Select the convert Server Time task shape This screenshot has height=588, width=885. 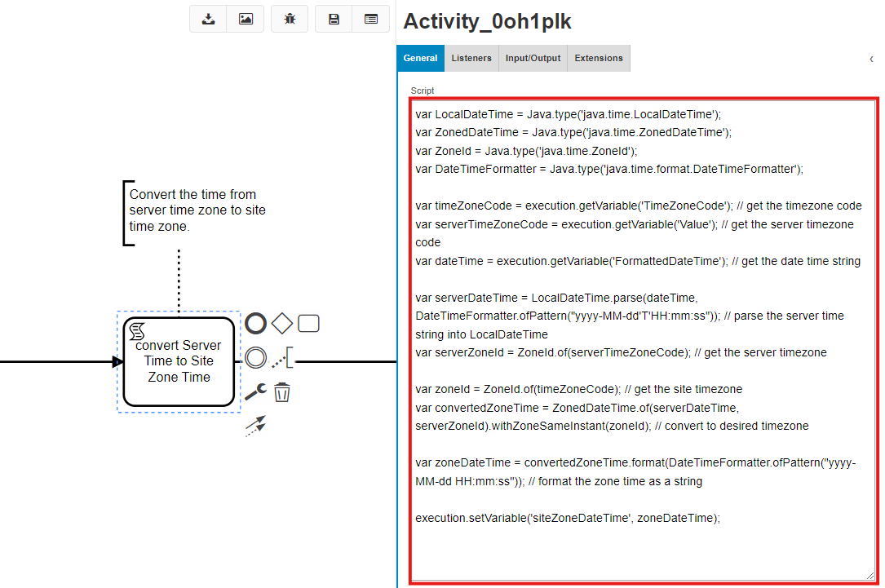click(178, 360)
